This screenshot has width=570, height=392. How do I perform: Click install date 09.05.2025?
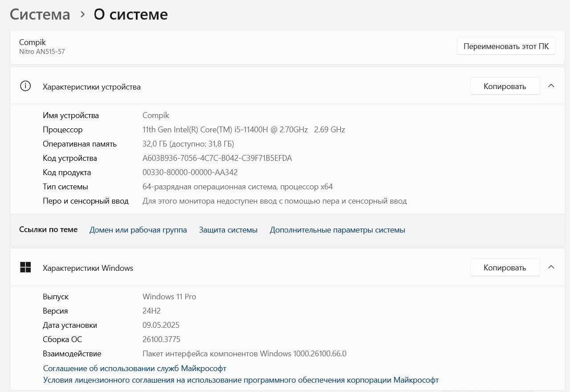[161, 325]
